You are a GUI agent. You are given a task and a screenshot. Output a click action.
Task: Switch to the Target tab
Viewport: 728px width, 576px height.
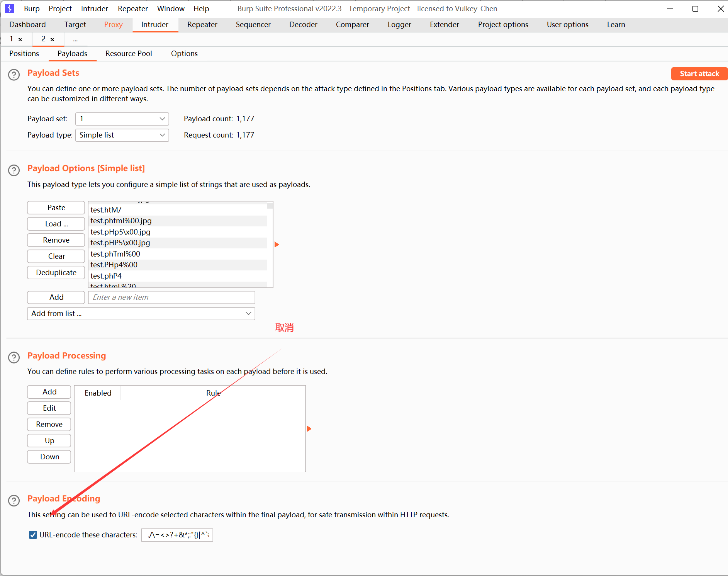(x=75, y=24)
